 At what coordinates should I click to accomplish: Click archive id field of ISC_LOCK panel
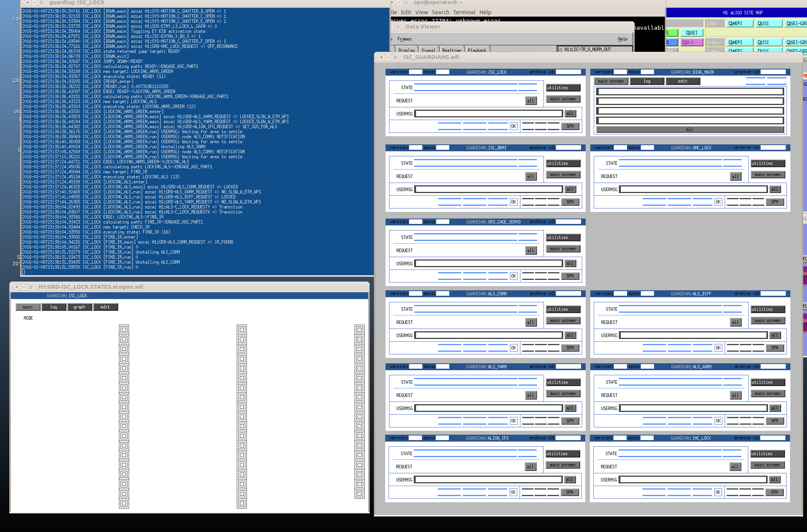pyautogui.click(x=568, y=72)
